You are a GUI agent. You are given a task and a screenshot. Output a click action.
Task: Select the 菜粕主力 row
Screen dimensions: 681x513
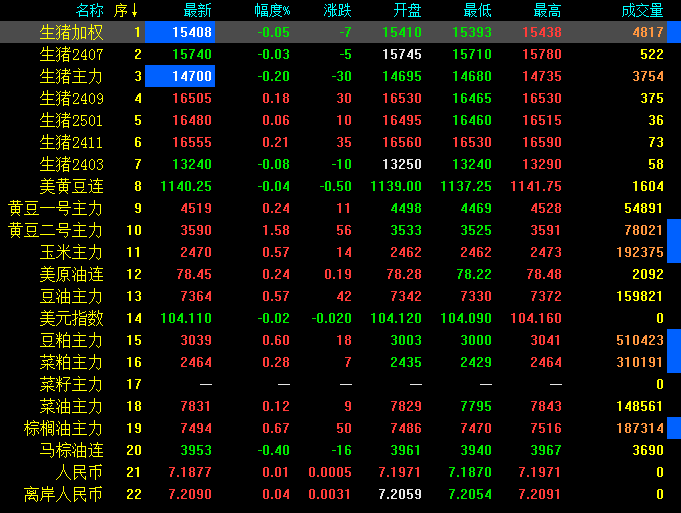(340, 362)
